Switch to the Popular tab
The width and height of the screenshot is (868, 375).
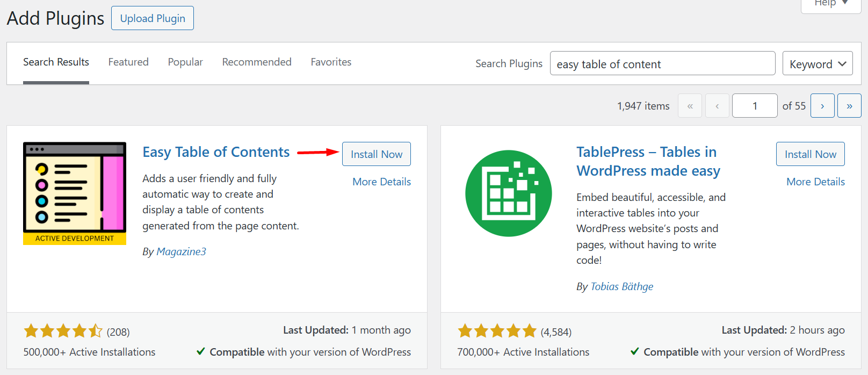pyautogui.click(x=185, y=62)
